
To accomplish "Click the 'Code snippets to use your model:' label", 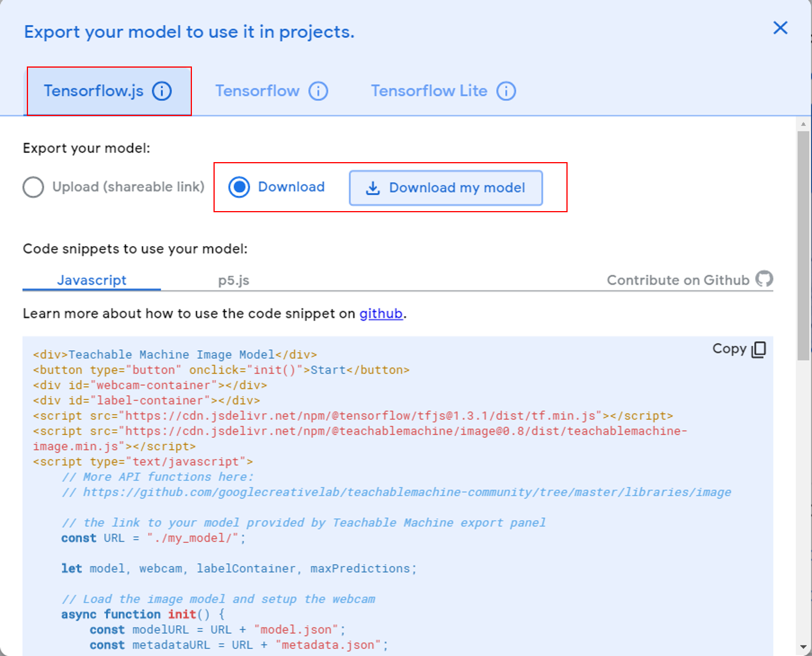I will coord(135,249).
